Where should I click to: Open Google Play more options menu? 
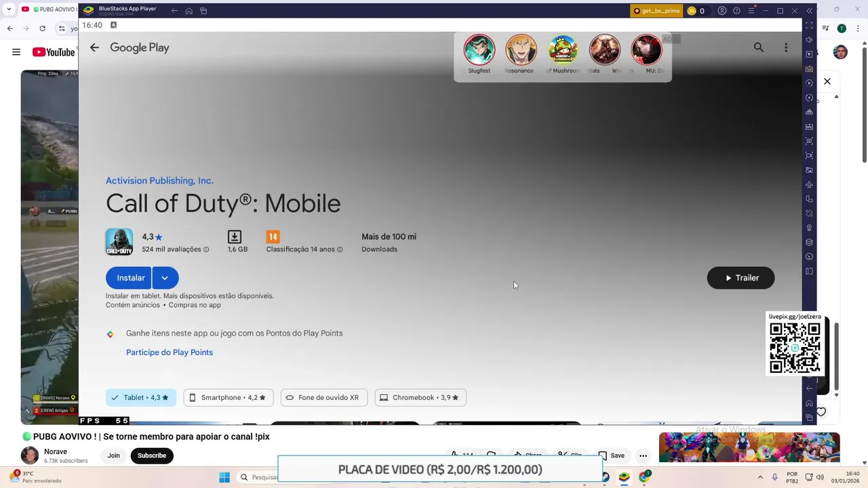pos(786,47)
